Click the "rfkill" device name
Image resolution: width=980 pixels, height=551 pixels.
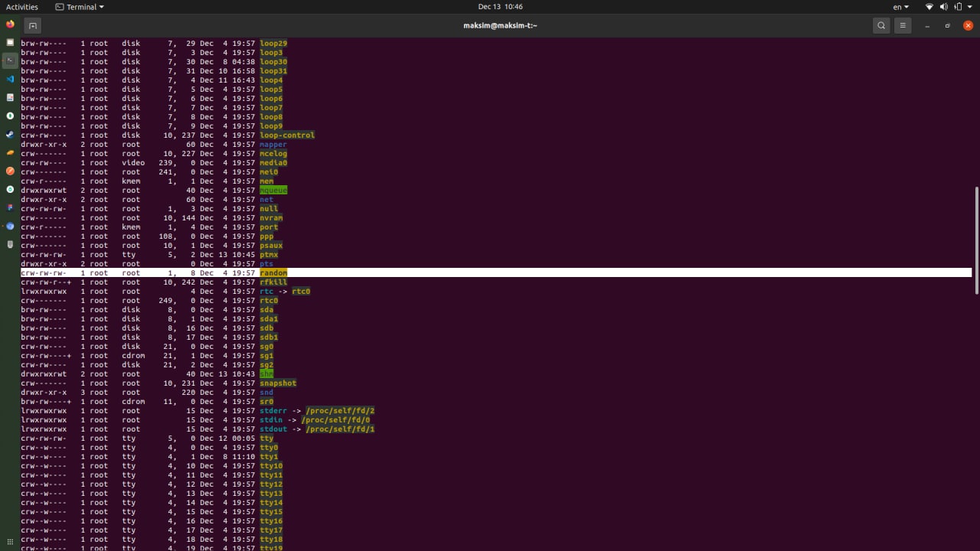pyautogui.click(x=273, y=282)
